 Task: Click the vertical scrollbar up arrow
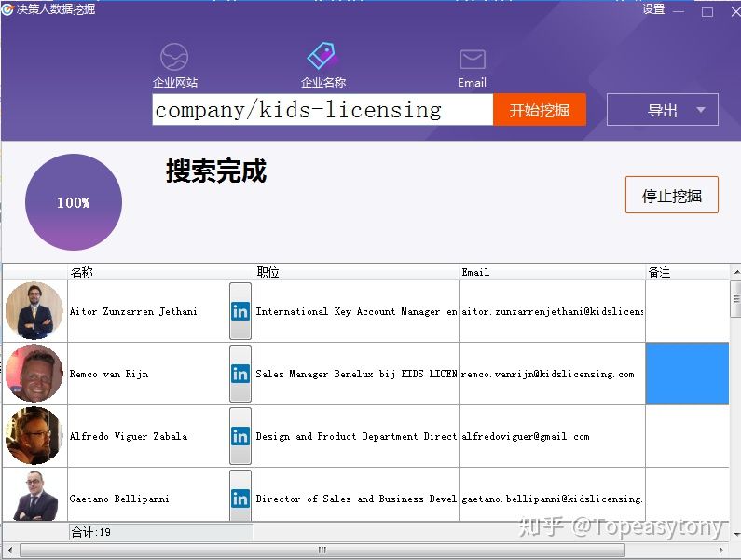point(735,272)
